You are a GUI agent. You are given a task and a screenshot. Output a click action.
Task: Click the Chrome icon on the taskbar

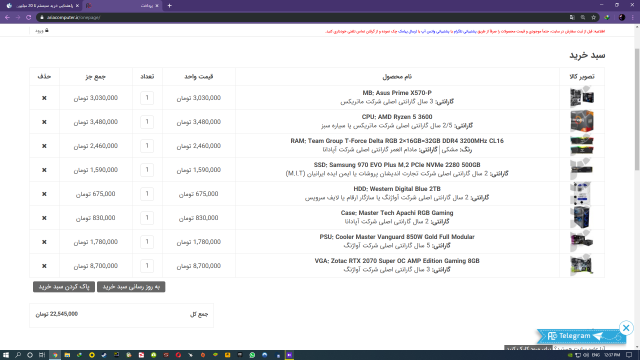55,355
